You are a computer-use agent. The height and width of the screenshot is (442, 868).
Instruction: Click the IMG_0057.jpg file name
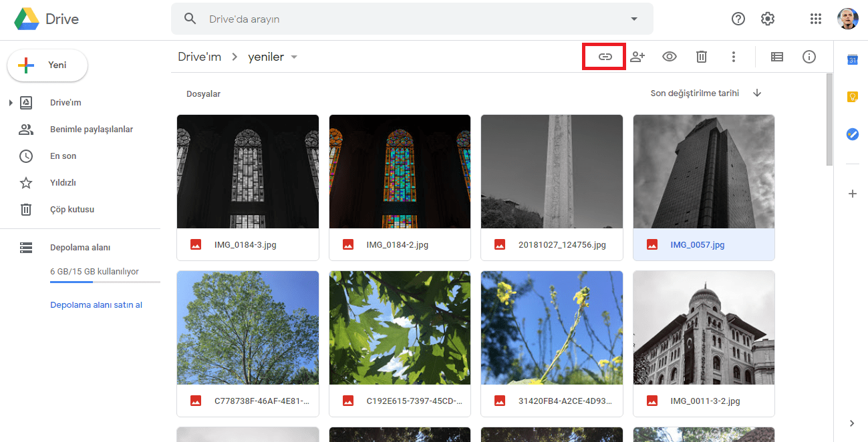tap(698, 245)
